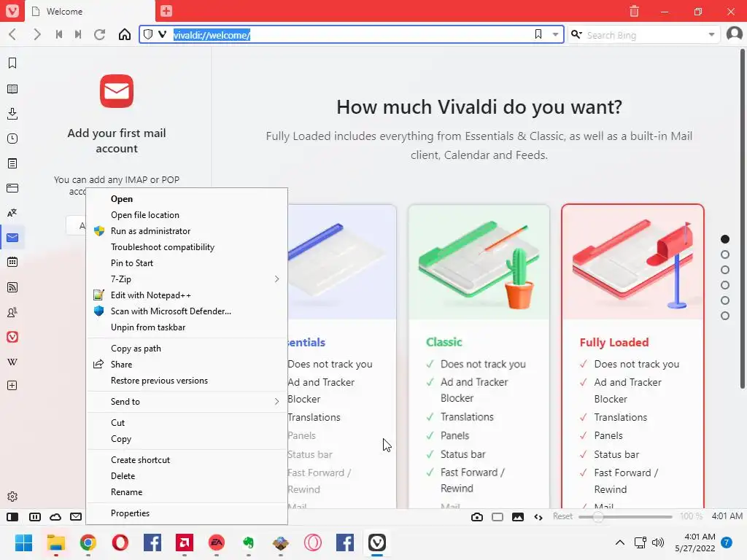Toggle images with the status bar image icon

pyautogui.click(x=518, y=517)
